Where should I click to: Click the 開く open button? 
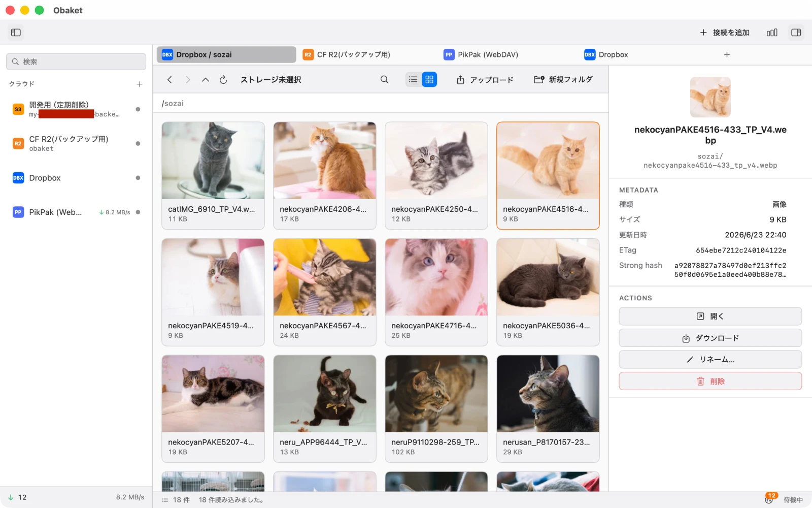[x=710, y=316]
